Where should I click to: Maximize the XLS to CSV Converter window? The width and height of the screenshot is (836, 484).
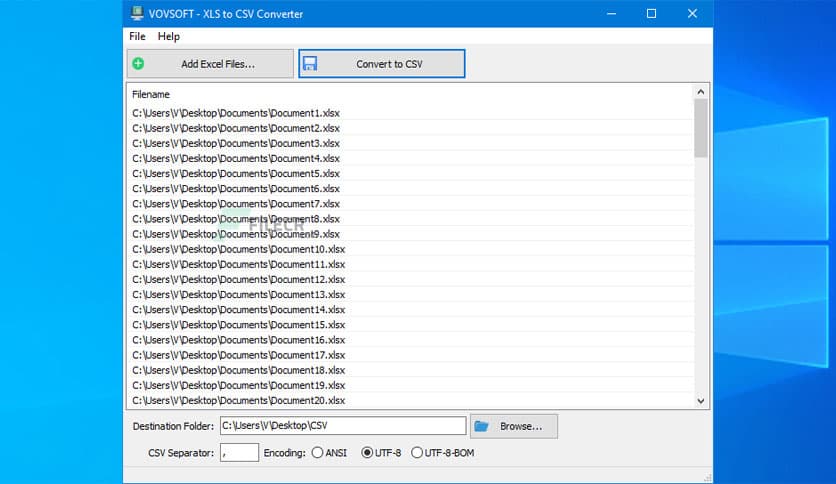[x=652, y=13]
